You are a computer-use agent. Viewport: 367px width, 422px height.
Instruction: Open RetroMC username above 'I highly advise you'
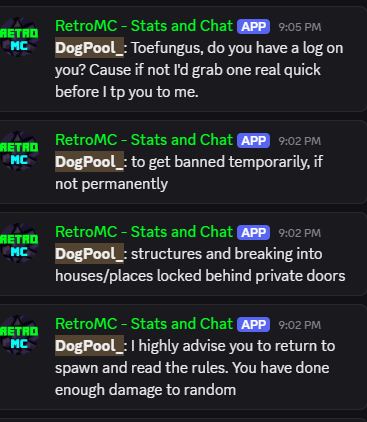pyautogui.click(x=144, y=324)
